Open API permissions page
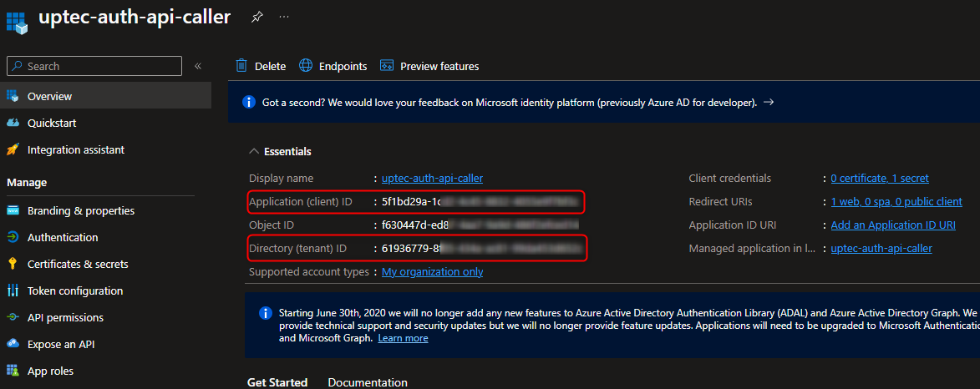Screen dimensions: 980x389 click(x=65, y=317)
